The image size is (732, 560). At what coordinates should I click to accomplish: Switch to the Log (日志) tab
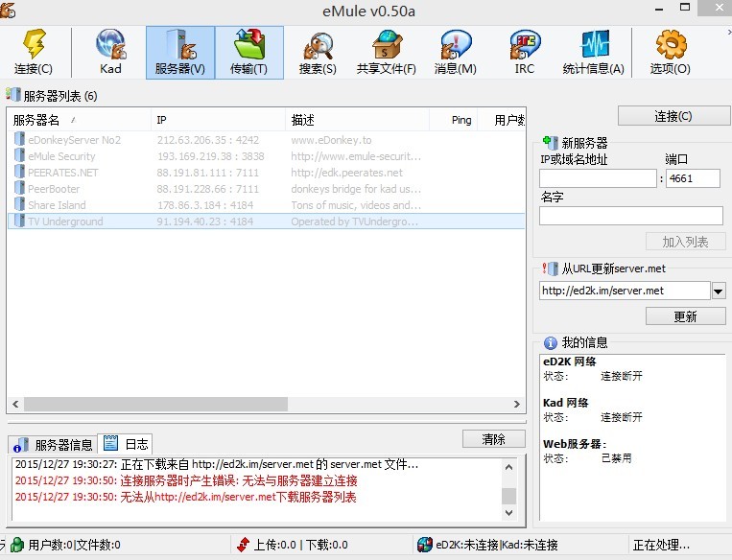[125, 443]
